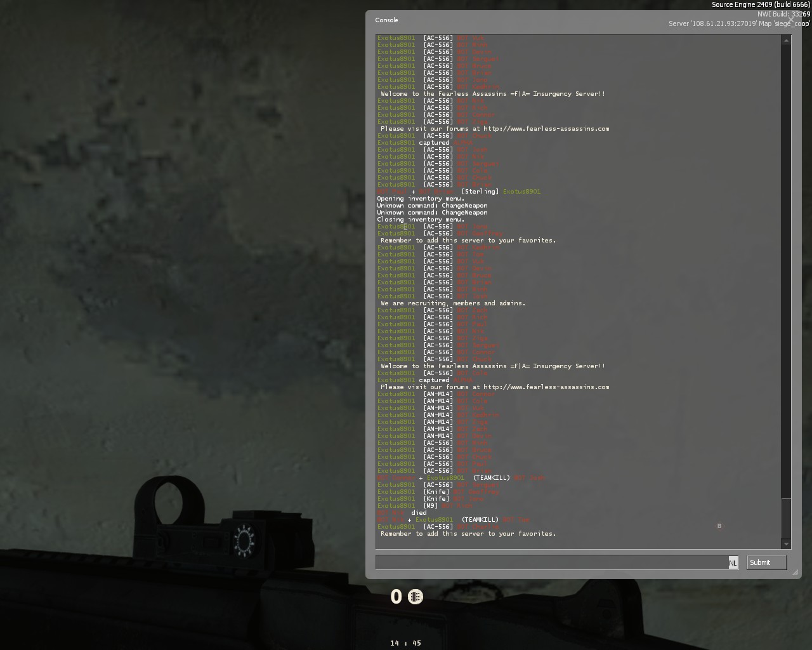Click the Submit button
This screenshot has width=812, height=650.
click(766, 562)
